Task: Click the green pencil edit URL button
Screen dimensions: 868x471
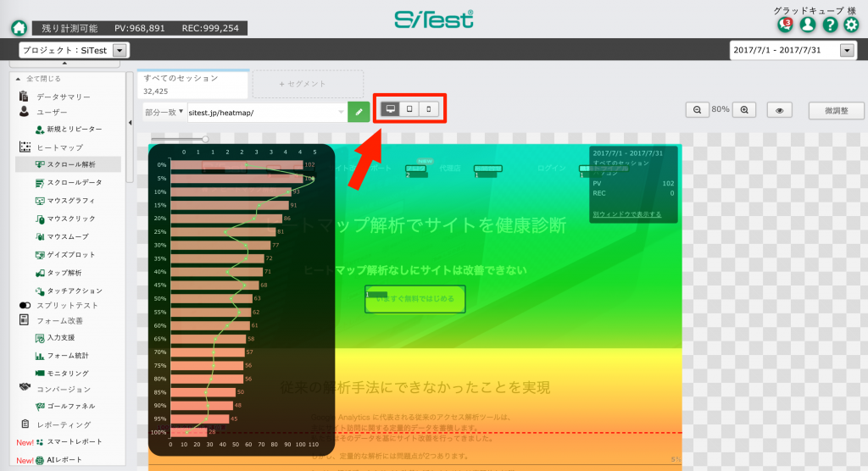Action: point(359,113)
